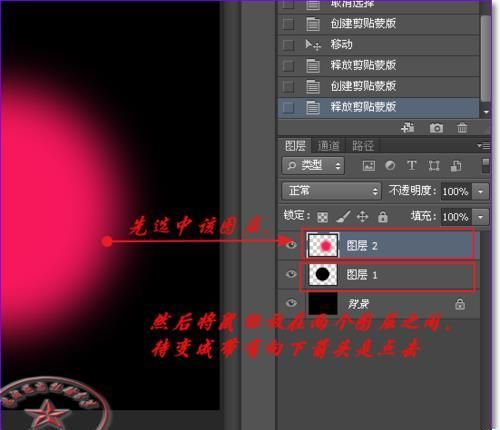This screenshot has height=430, width=500.
Task: Open the 不透明度 slider dropdown arrow
Action: [x=481, y=191]
